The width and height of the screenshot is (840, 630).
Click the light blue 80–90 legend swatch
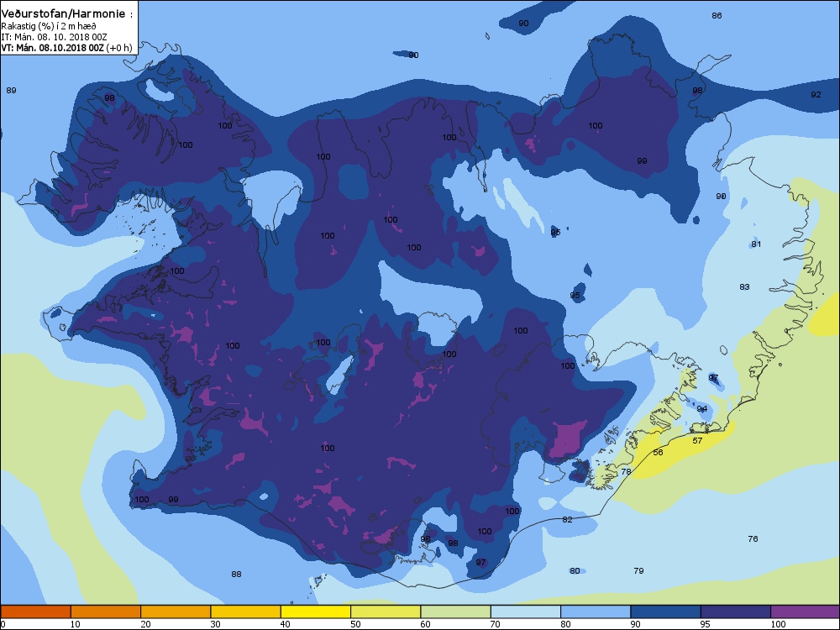click(596, 612)
